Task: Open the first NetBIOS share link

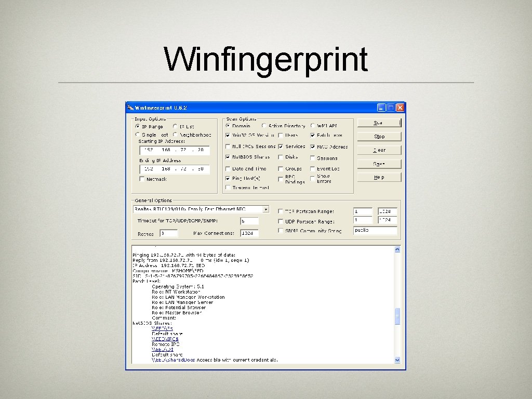Action: 162,328
